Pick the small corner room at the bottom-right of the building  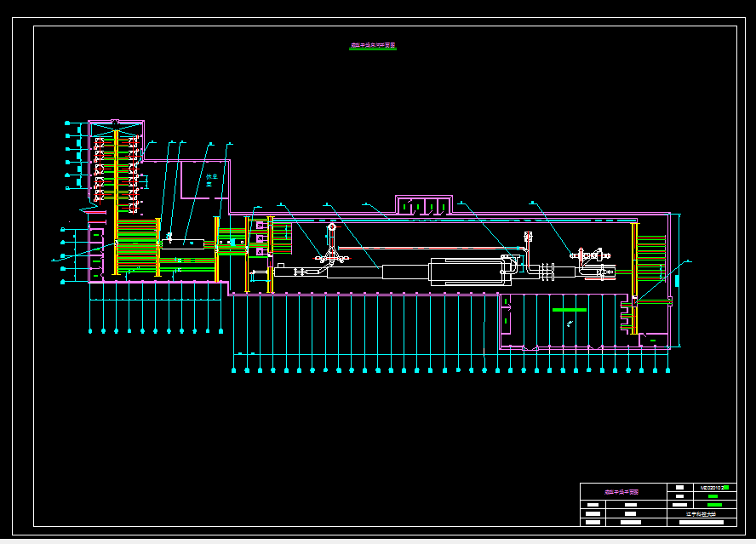pyautogui.click(x=654, y=340)
